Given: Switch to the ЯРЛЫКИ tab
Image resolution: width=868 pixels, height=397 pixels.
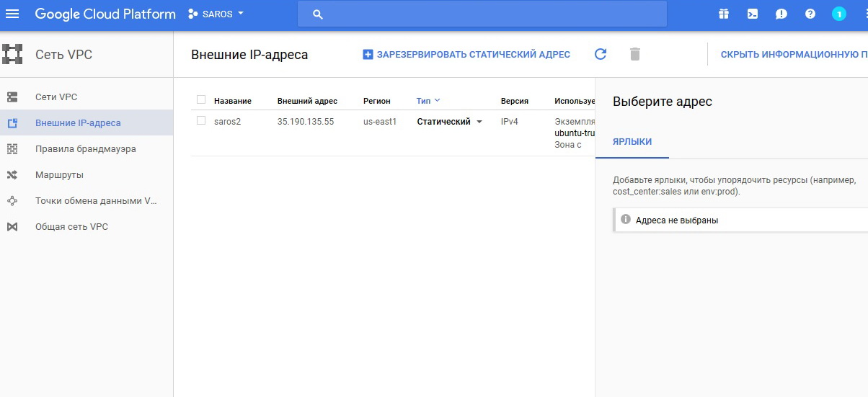Looking at the screenshot, I should [632, 142].
